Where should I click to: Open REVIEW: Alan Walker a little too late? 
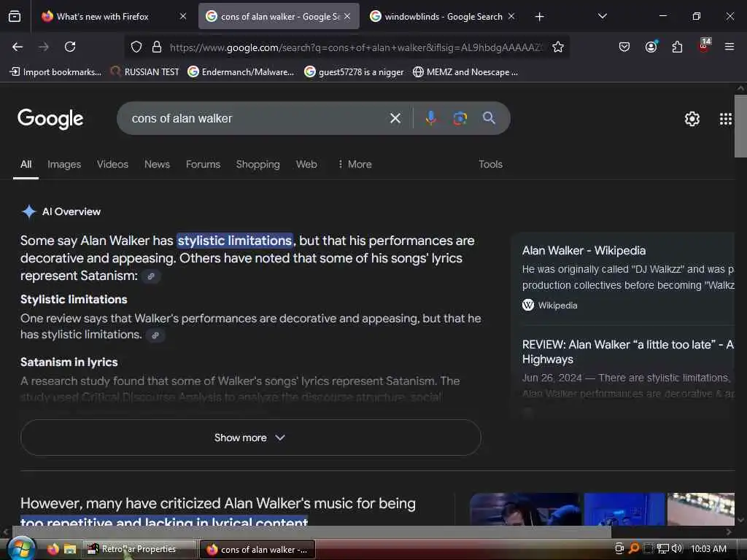(x=628, y=351)
